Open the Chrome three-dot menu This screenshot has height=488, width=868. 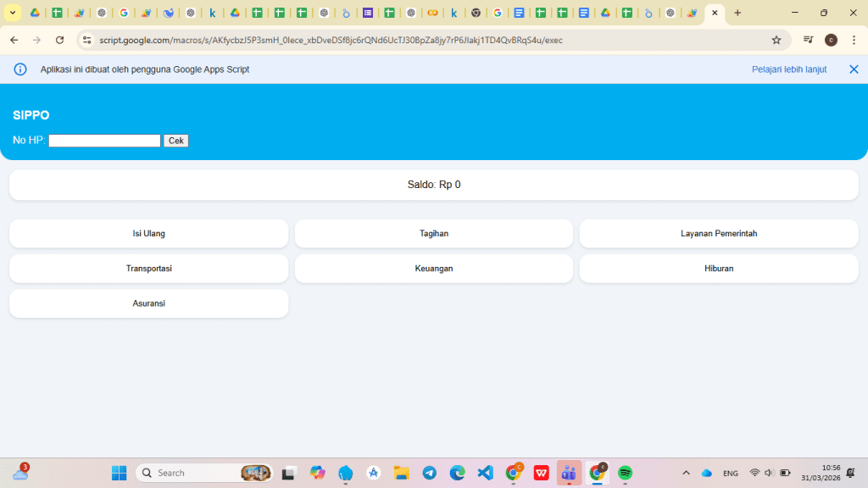(854, 40)
